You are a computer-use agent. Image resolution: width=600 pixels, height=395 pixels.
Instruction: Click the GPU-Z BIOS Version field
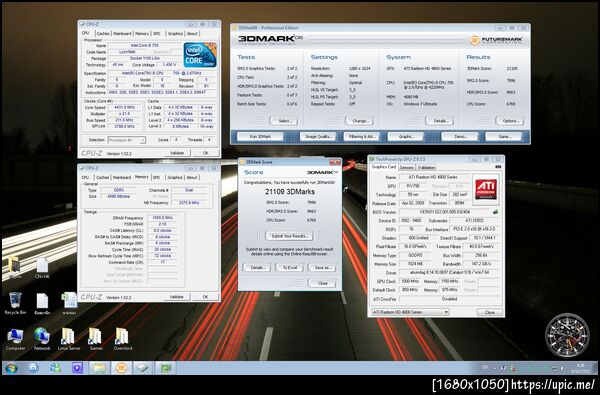click(x=445, y=212)
